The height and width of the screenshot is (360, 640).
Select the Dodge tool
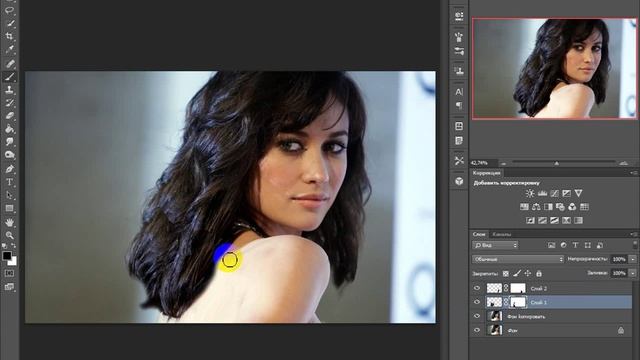tap(9, 155)
